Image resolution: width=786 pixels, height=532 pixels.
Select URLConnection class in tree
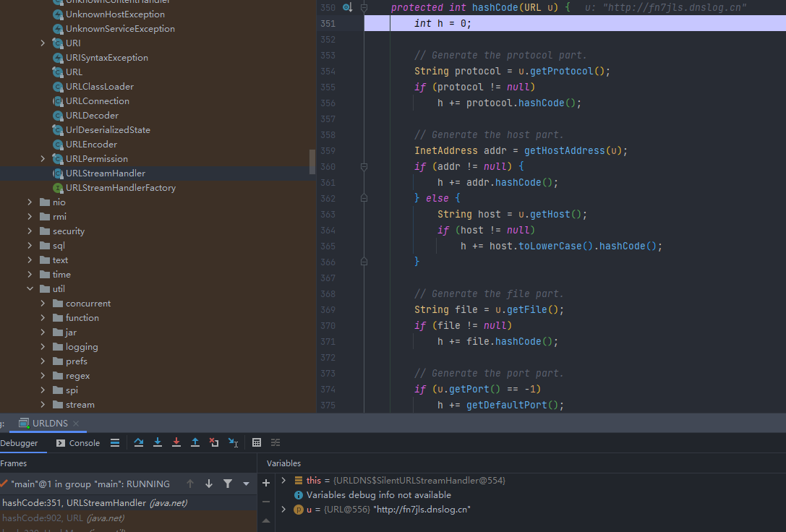[x=97, y=101]
